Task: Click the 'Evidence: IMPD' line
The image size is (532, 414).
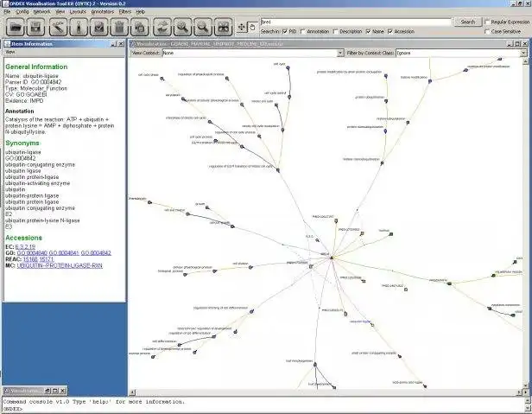Action: [24, 101]
